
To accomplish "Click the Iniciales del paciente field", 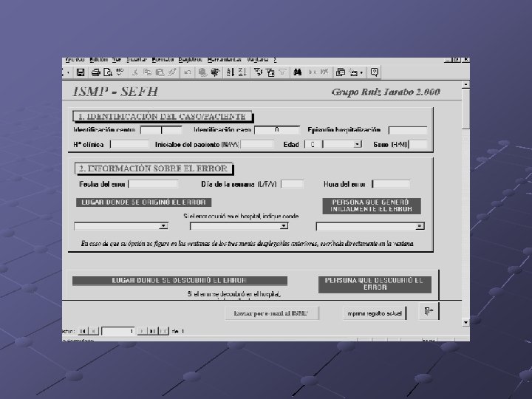I will [257, 145].
